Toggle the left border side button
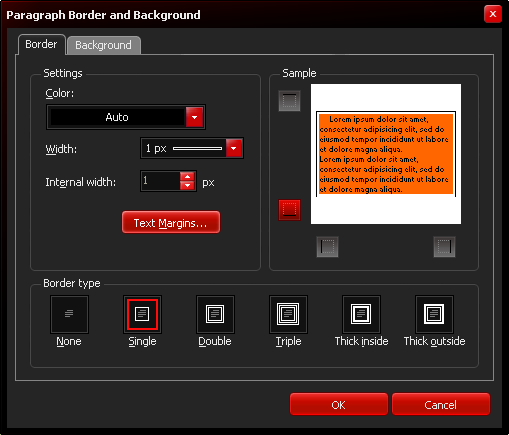The image size is (509, 435). 327,247
